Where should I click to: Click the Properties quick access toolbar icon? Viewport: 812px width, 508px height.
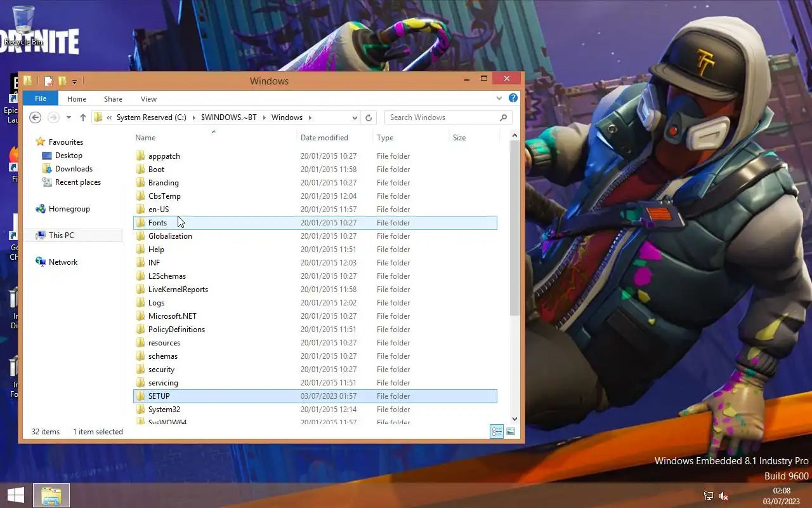(48, 81)
